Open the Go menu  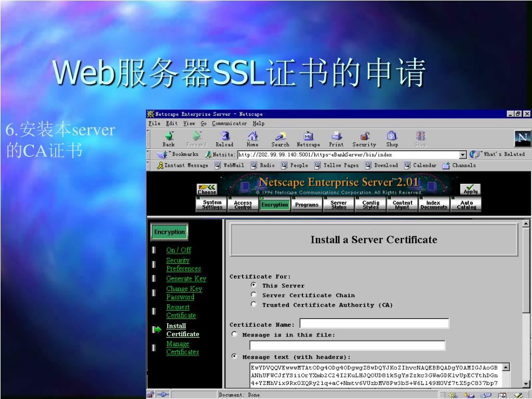(203, 124)
